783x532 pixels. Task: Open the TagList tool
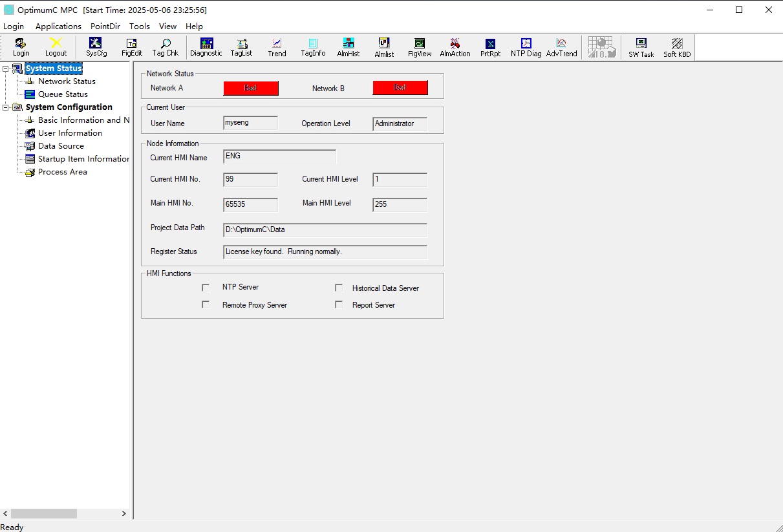pyautogui.click(x=242, y=47)
